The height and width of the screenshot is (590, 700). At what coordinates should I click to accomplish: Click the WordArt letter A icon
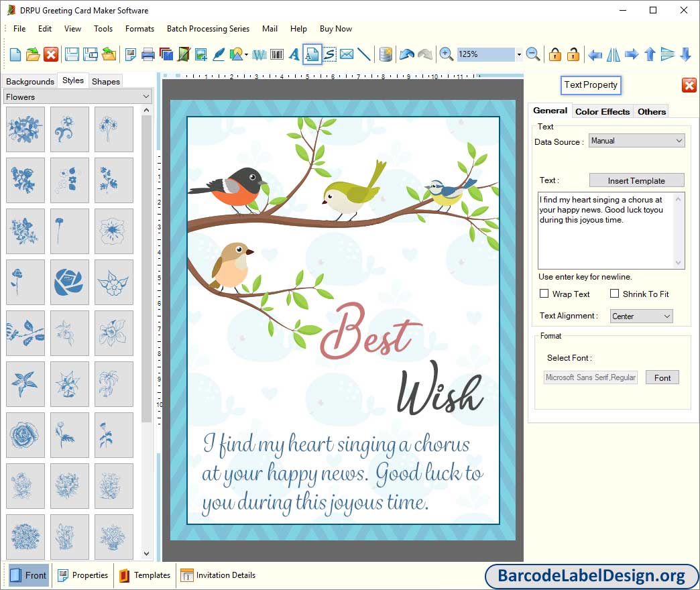pyautogui.click(x=294, y=54)
